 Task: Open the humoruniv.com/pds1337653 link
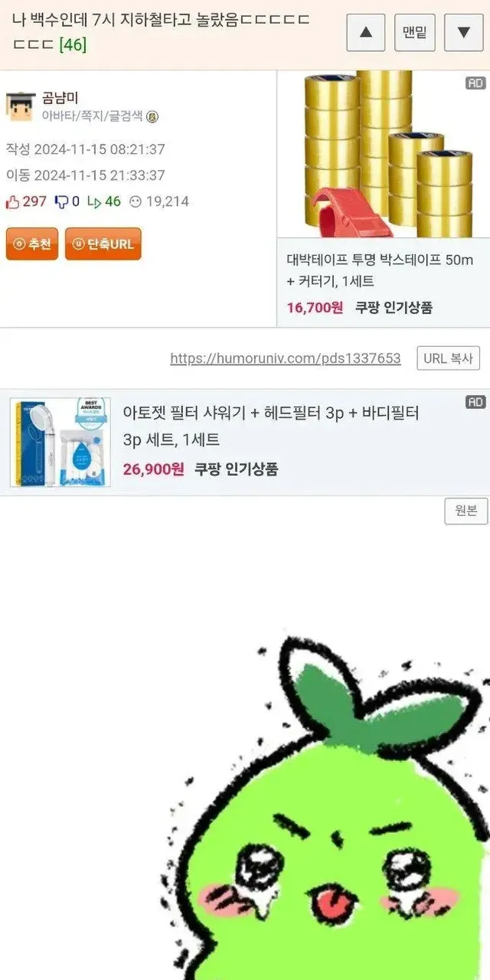(x=286, y=358)
